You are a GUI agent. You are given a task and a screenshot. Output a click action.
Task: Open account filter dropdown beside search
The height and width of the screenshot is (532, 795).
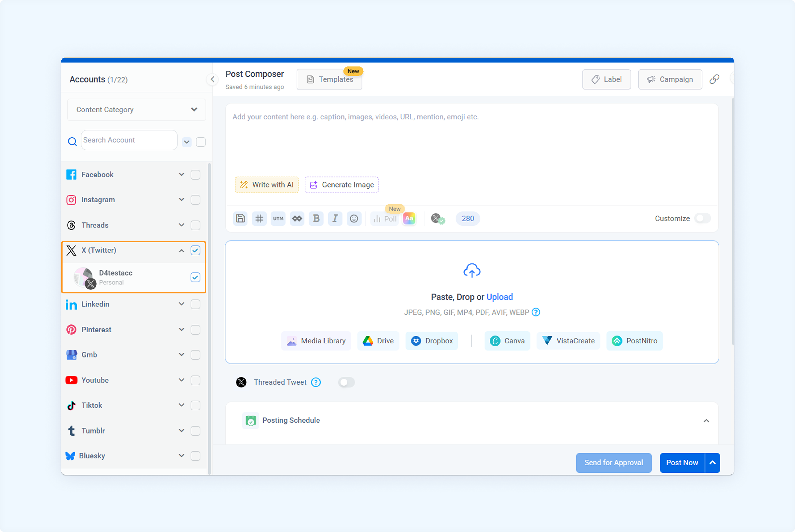(x=187, y=142)
